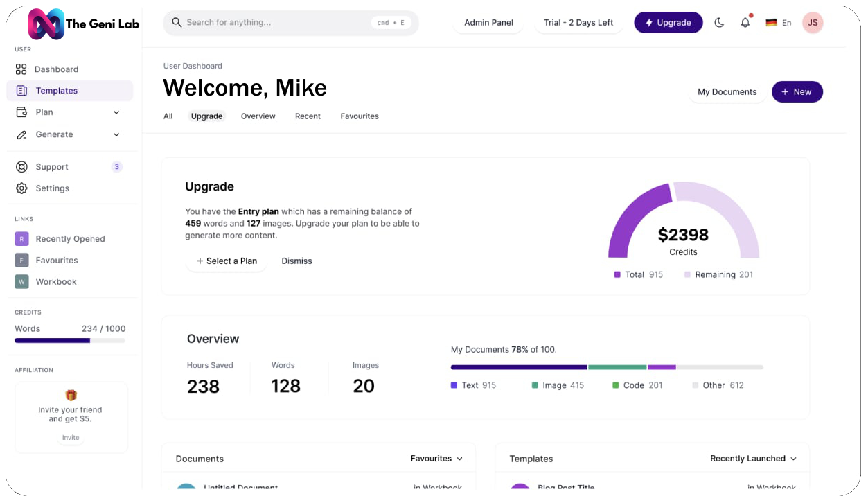The height and width of the screenshot is (503, 868).
Task: Click the gift icon in Affiliation card
Action: pyautogui.click(x=71, y=396)
